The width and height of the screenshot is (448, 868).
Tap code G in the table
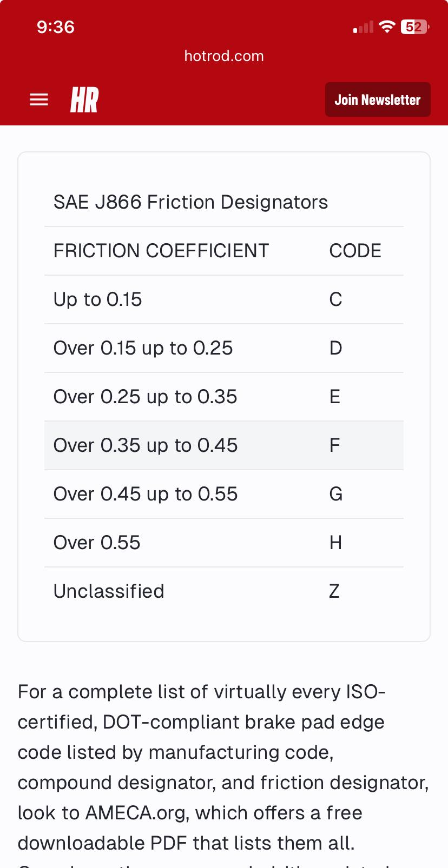(x=336, y=494)
